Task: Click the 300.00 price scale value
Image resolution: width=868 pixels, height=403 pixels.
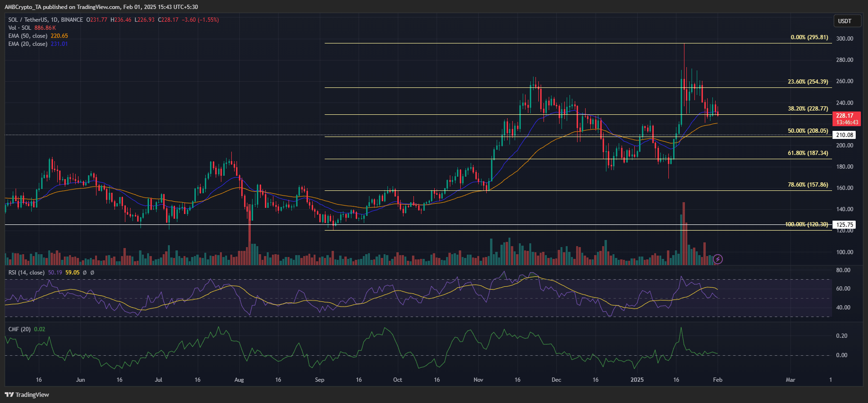Action: tap(845, 39)
